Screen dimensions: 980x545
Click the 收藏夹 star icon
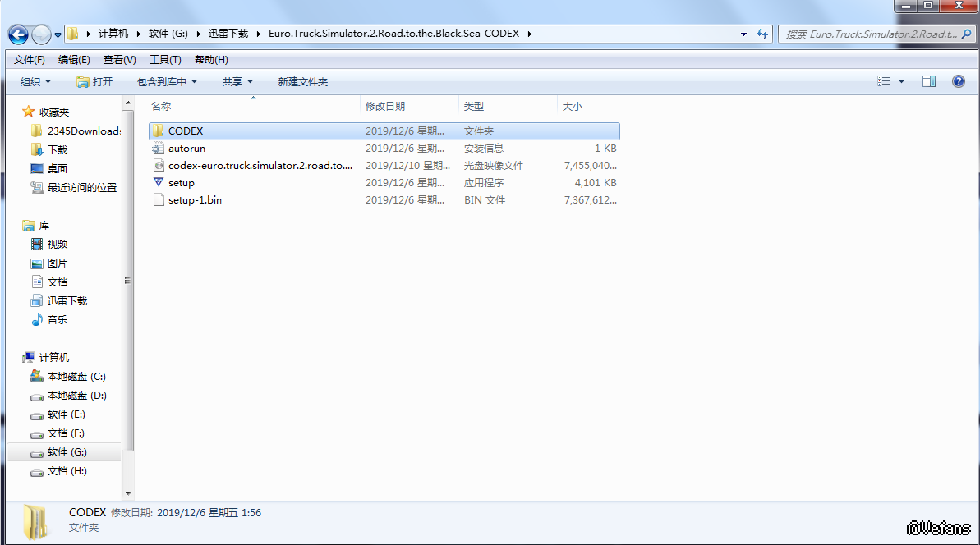pos(28,112)
